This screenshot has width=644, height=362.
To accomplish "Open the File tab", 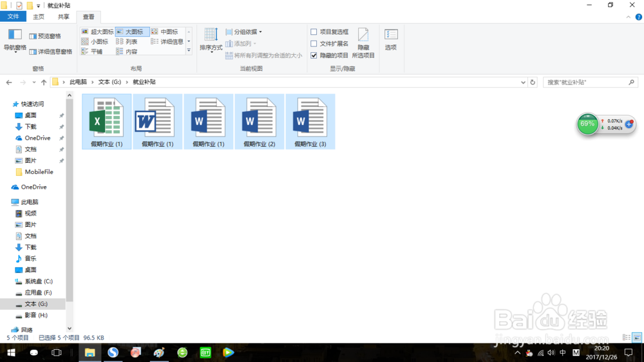I will click(13, 17).
